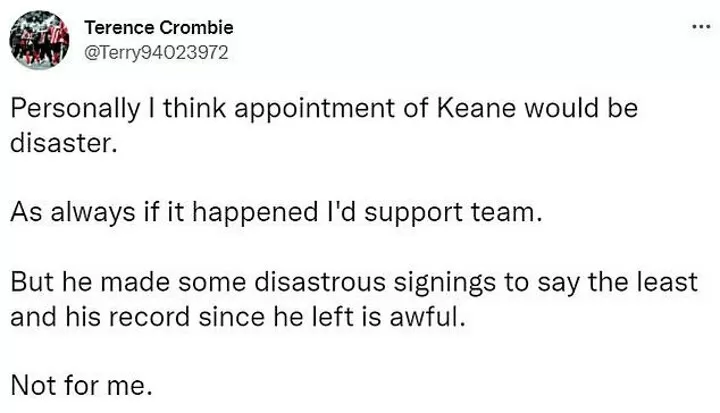Viewport: 720px width, 413px height.
Task: Click the word "disaster." on the second line
Action: coord(64,144)
